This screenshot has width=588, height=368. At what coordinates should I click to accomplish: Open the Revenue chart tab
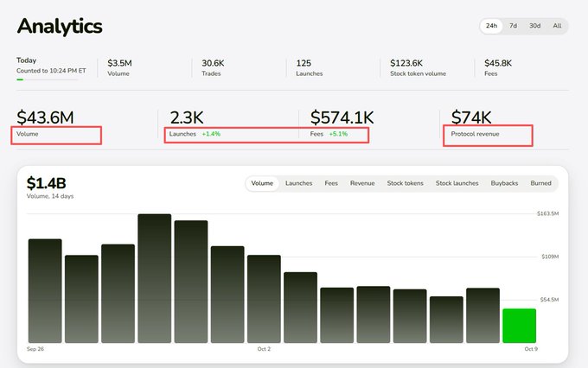tap(362, 183)
